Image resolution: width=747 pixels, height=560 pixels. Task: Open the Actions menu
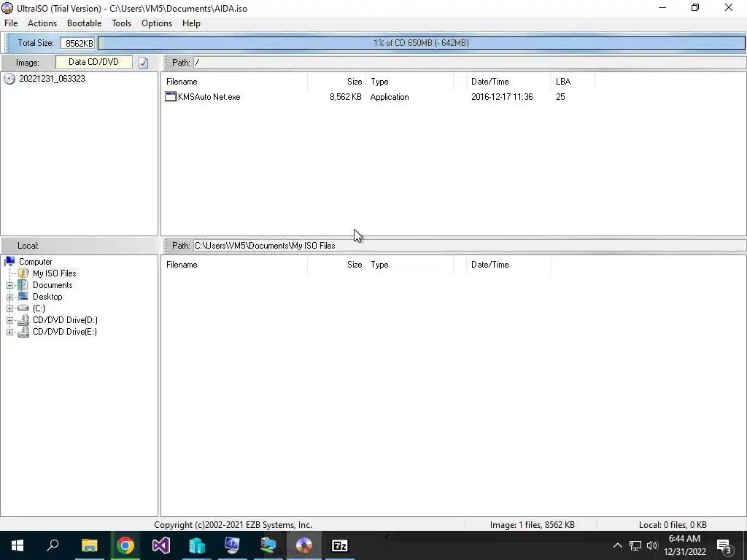(42, 23)
